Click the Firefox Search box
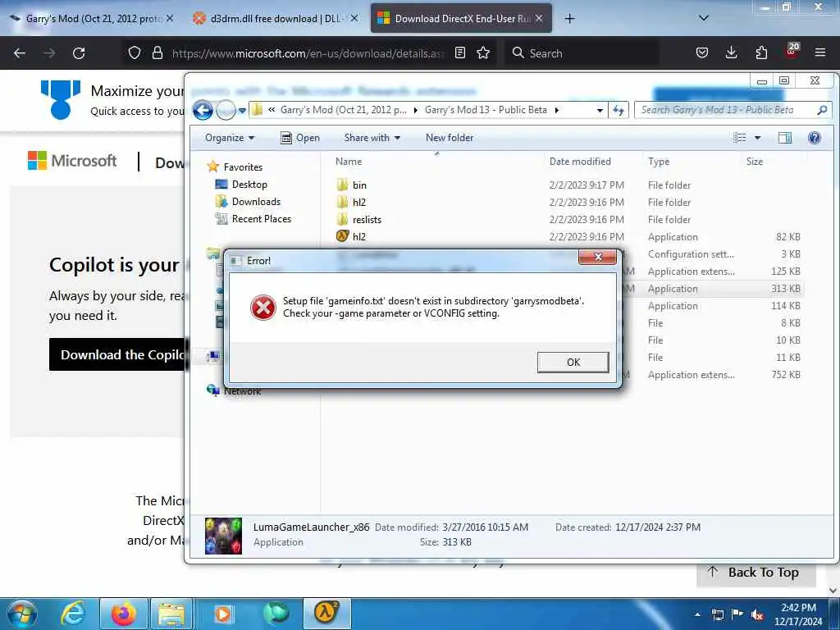 click(582, 53)
